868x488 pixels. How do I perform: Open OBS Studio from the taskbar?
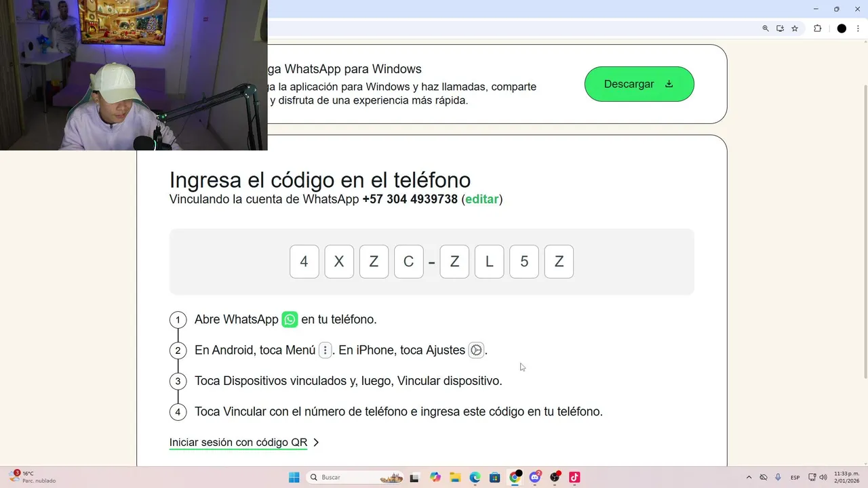[555, 477]
